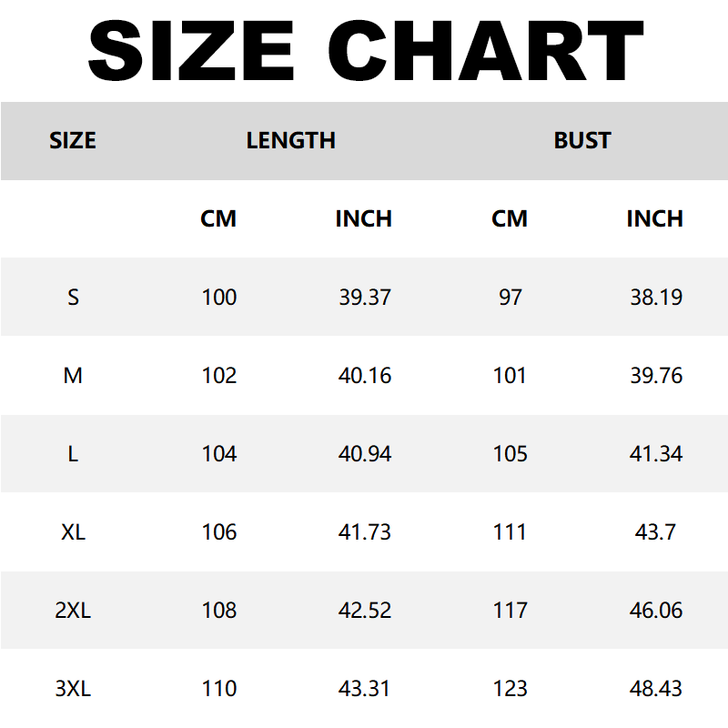Select the SIZE column header

click(73, 141)
